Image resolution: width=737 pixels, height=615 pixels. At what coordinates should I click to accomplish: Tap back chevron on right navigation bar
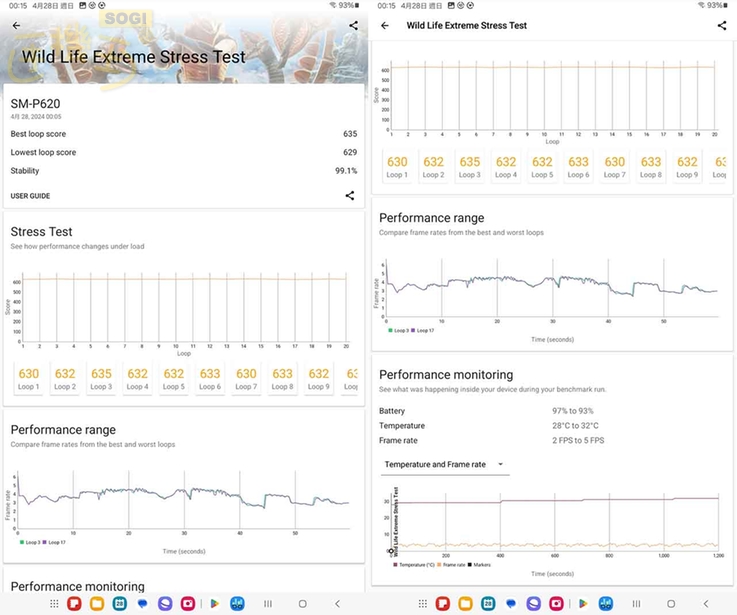pos(706,603)
